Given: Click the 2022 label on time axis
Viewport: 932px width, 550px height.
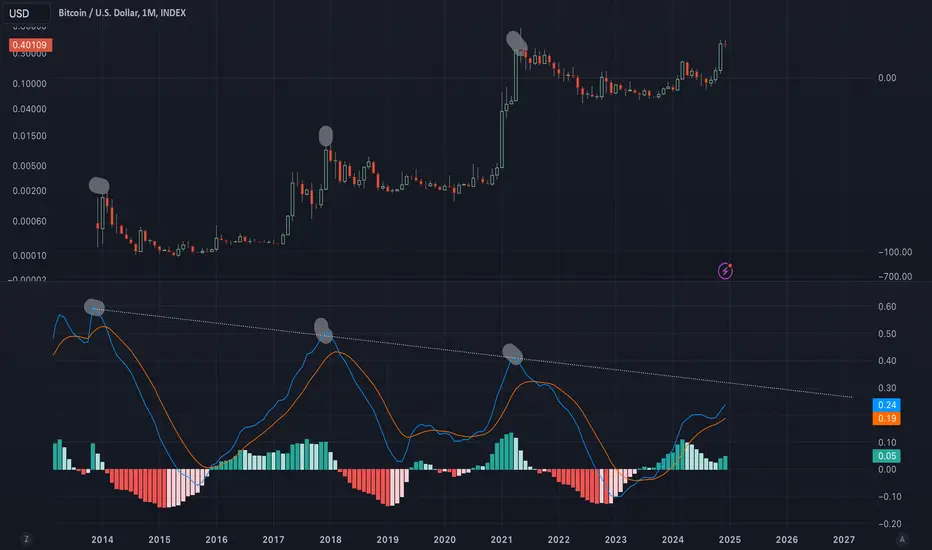Looking at the screenshot, I should [559, 539].
